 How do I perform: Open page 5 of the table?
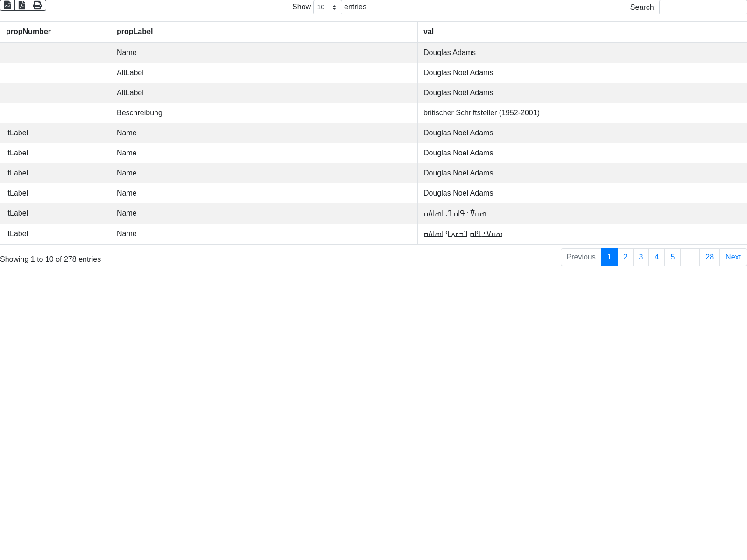[x=672, y=257]
